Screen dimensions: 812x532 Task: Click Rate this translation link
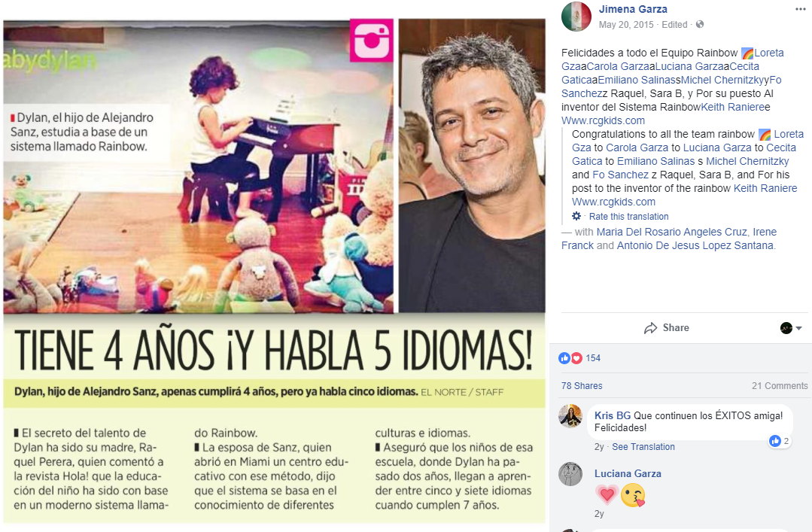628,217
